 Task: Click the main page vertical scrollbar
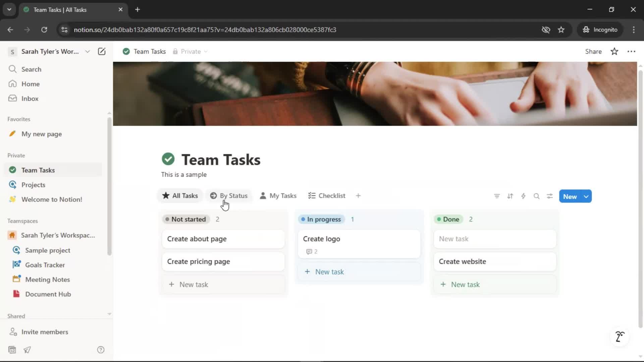[640, 199]
